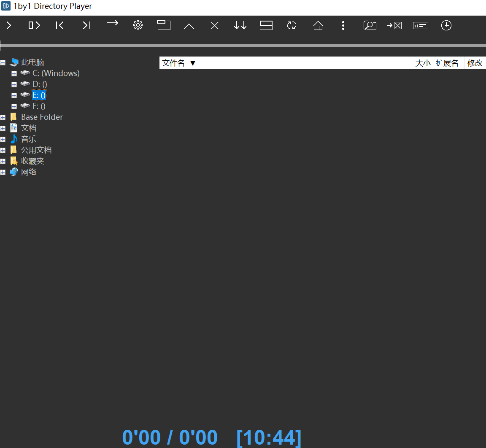
Task: Select the 音乐 music folder
Action: pos(29,139)
